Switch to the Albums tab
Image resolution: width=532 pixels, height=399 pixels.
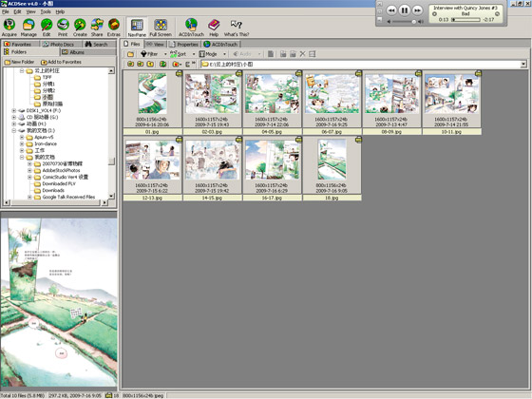click(x=88, y=52)
